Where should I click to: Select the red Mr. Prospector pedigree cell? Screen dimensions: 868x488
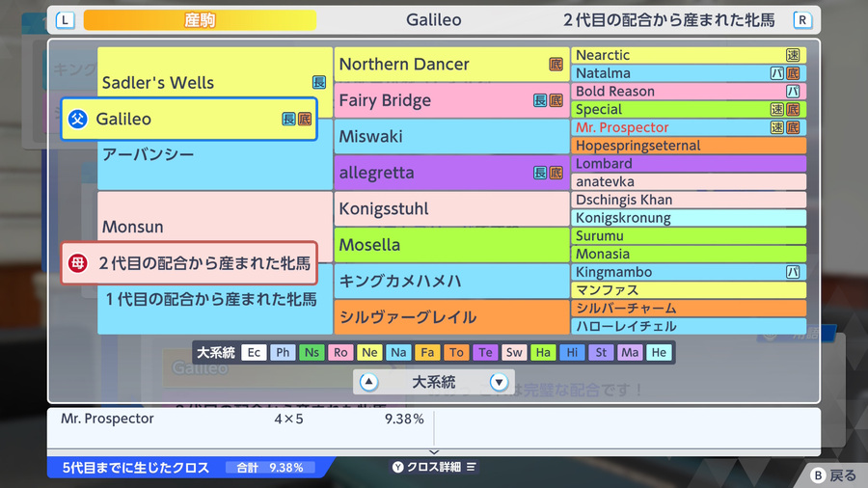click(688, 127)
